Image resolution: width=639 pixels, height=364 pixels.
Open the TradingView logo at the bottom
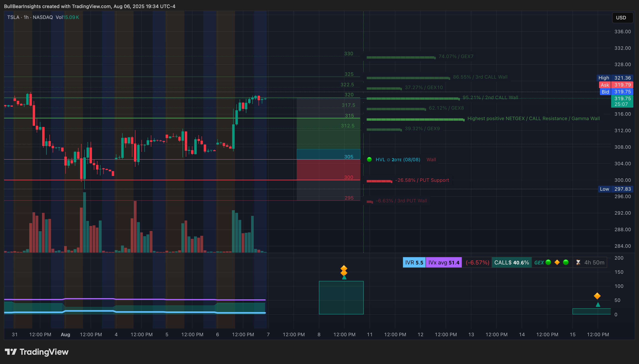(x=37, y=352)
